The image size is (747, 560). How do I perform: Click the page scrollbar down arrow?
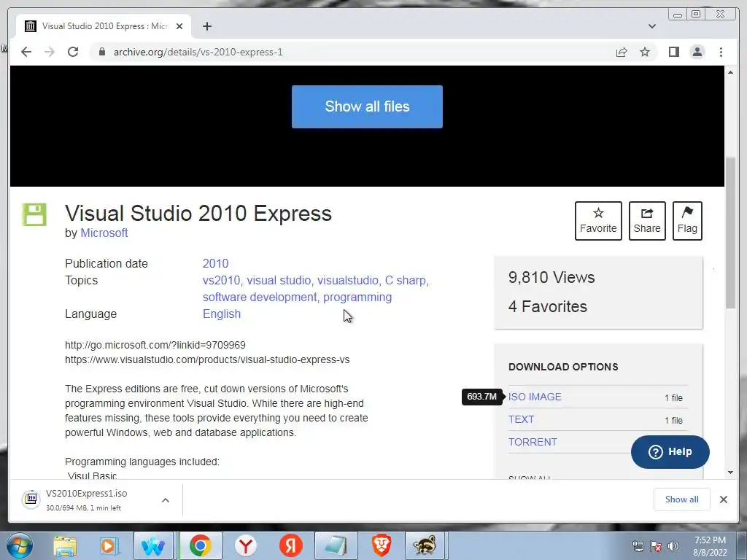pos(730,472)
